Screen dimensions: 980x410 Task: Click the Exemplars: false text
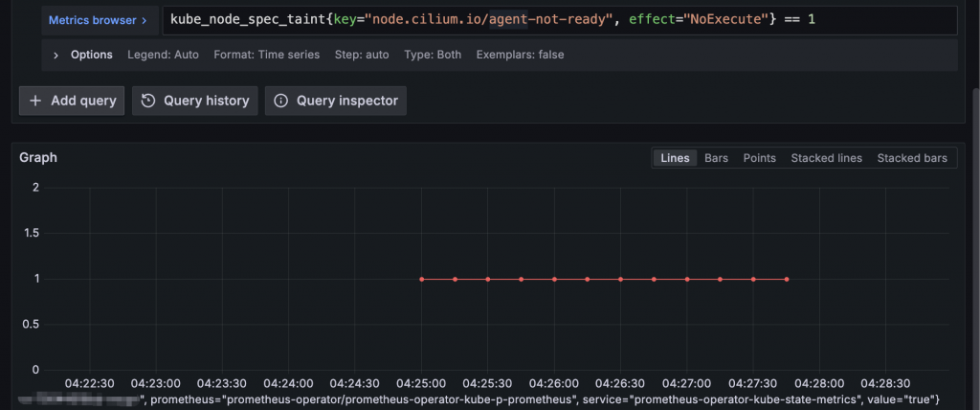tap(520, 55)
